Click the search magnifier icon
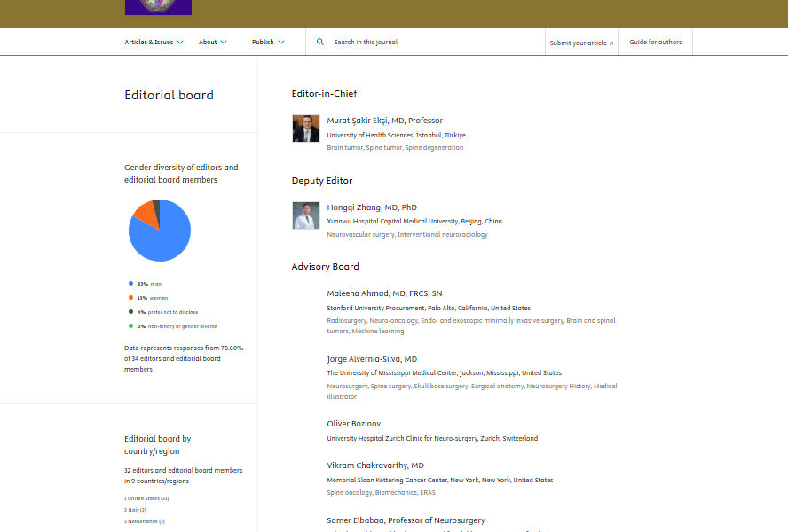This screenshot has height=532, width=788. [320, 42]
